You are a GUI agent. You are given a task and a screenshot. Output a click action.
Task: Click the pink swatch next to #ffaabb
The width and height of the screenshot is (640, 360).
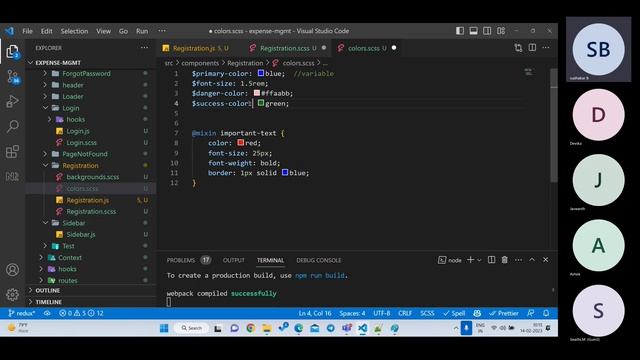[x=257, y=93]
